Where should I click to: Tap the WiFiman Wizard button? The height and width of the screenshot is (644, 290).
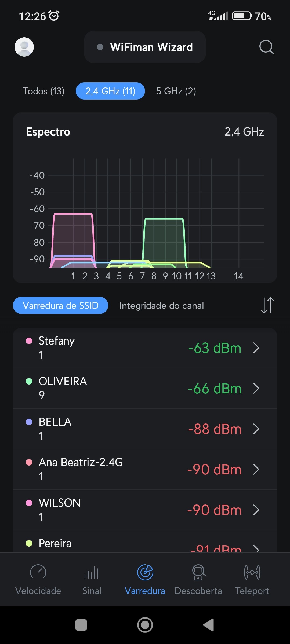145,47
